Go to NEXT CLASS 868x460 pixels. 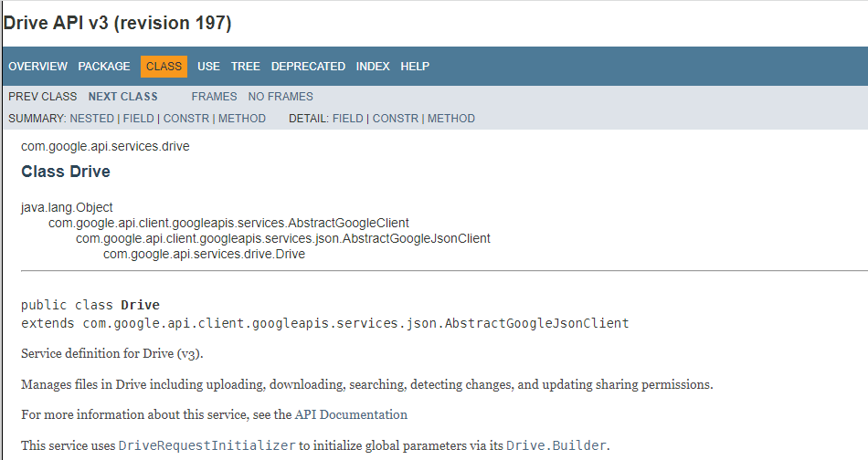123,96
